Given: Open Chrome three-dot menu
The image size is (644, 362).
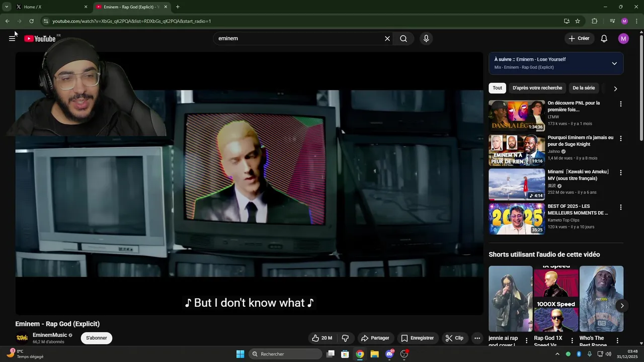Looking at the screenshot, I should tap(636, 21).
